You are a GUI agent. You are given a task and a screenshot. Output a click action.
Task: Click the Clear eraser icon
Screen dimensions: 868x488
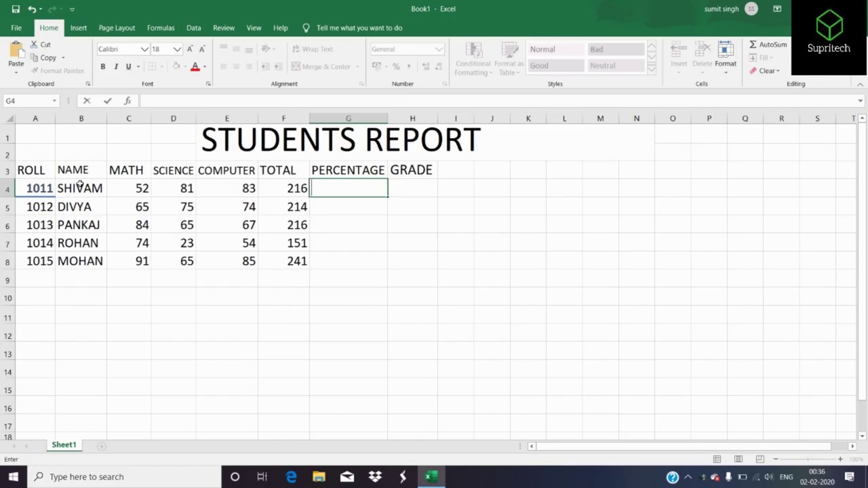753,70
